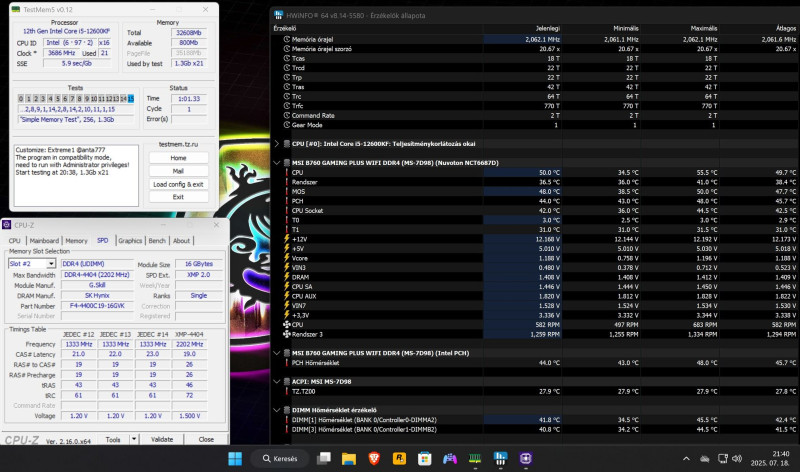800x472 pixels.
Task: Click Load config & exit button
Action: click(178, 184)
